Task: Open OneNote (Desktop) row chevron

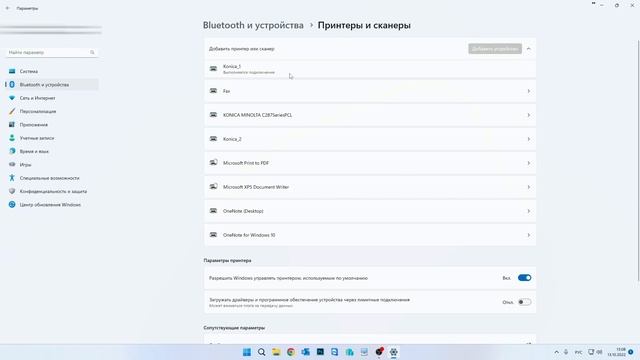Action: tap(529, 211)
